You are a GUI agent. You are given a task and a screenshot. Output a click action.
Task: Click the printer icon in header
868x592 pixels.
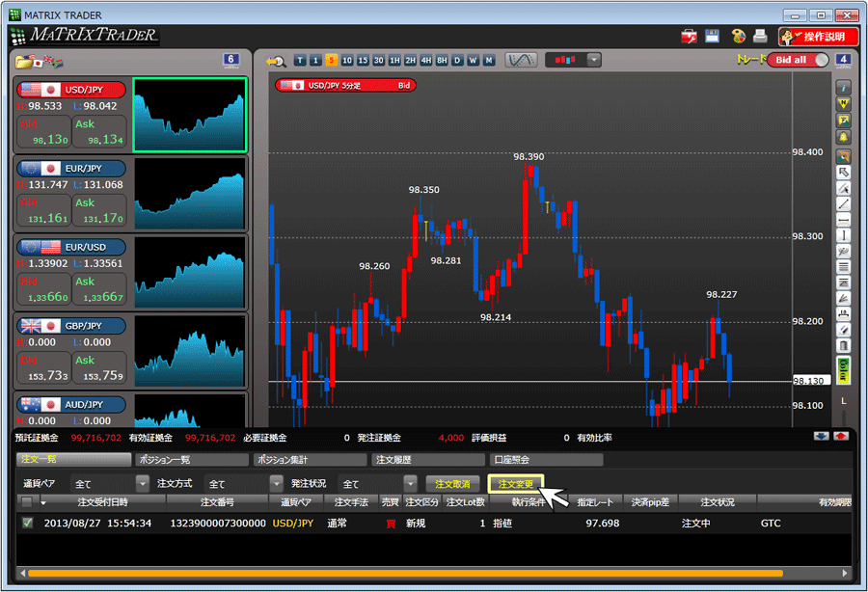(761, 36)
